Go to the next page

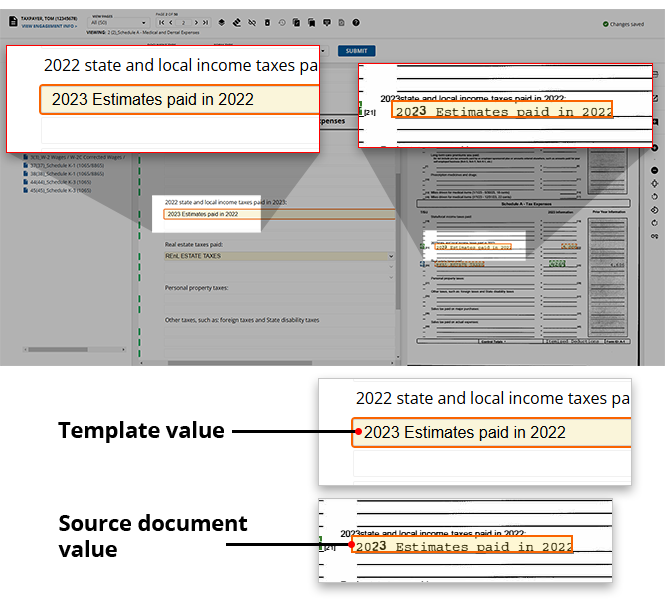coord(196,22)
